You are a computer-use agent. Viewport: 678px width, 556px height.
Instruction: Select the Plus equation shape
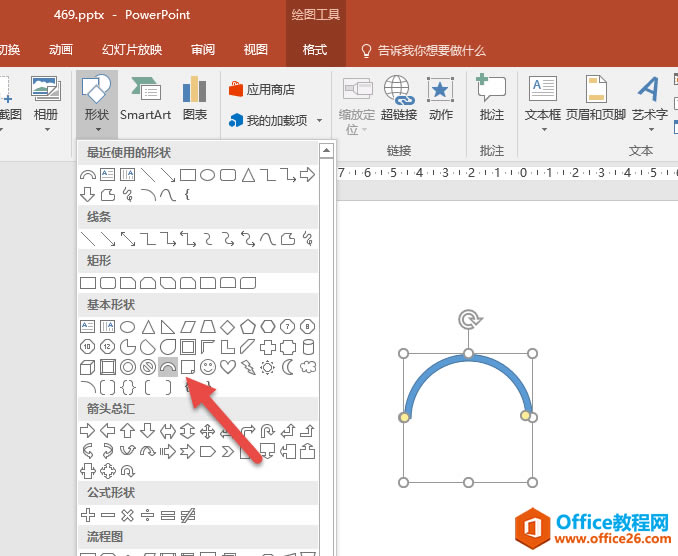pyautogui.click(x=88, y=515)
